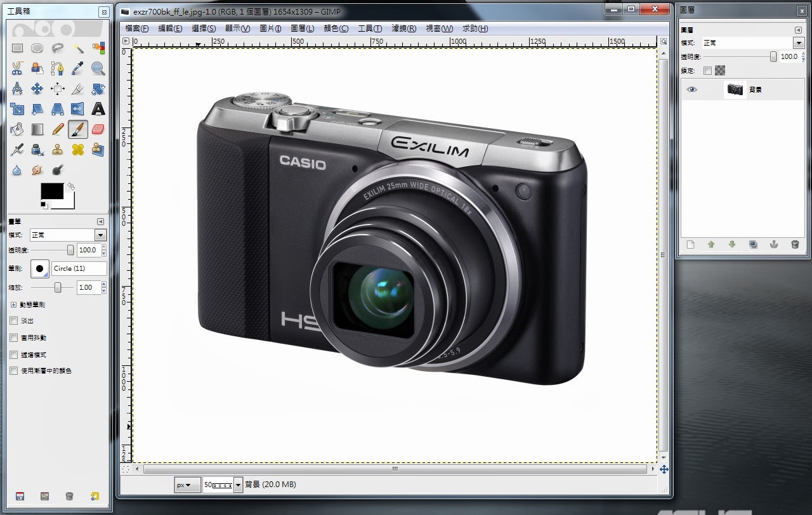Pick the Free Select lasso tool
Viewport: 812px width, 515px height.
coord(58,48)
